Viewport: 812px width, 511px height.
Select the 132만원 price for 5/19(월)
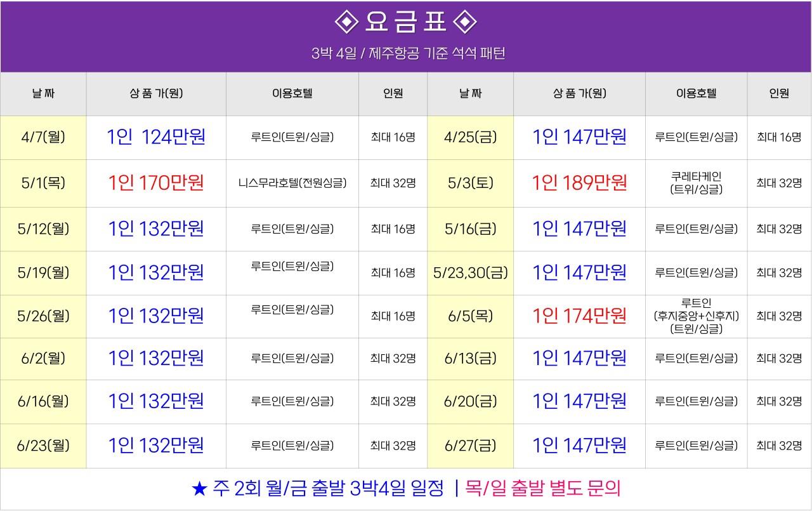(x=156, y=273)
